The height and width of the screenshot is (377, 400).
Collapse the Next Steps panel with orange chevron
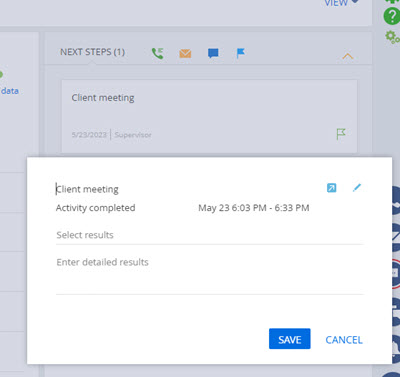(x=347, y=56)
